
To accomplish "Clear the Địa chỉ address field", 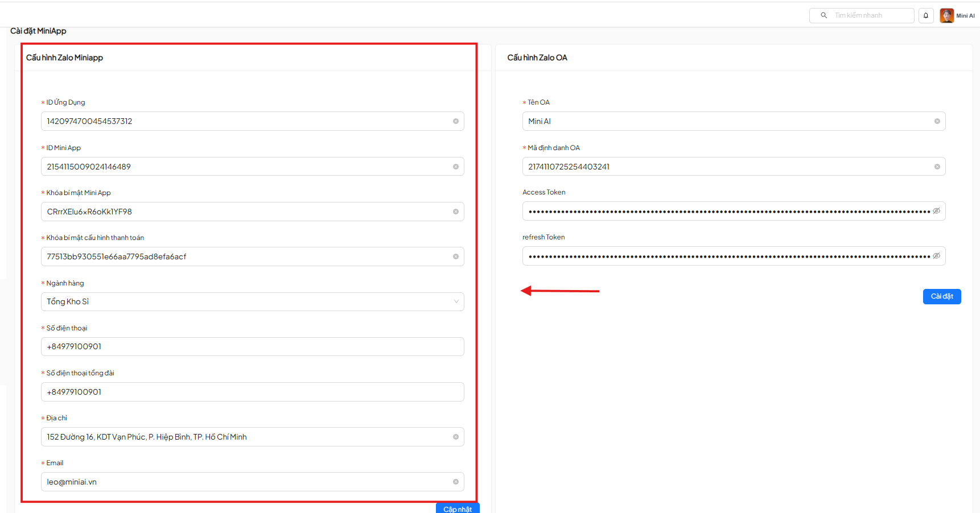I will (455, 437).
